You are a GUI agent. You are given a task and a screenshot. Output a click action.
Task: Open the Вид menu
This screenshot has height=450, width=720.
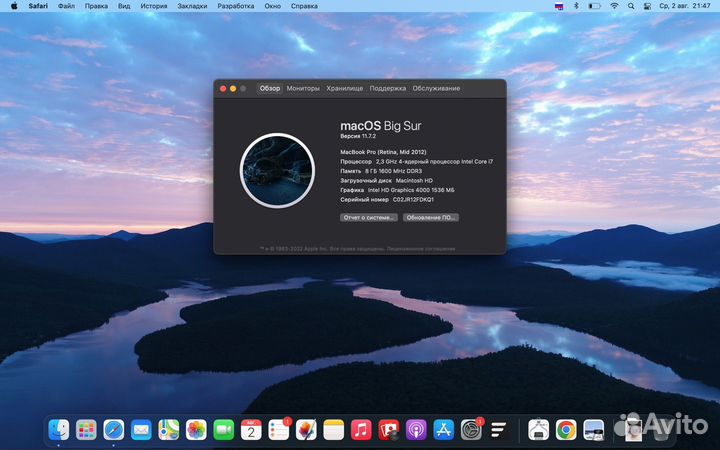pyautogui.click(x=124, y=6)
